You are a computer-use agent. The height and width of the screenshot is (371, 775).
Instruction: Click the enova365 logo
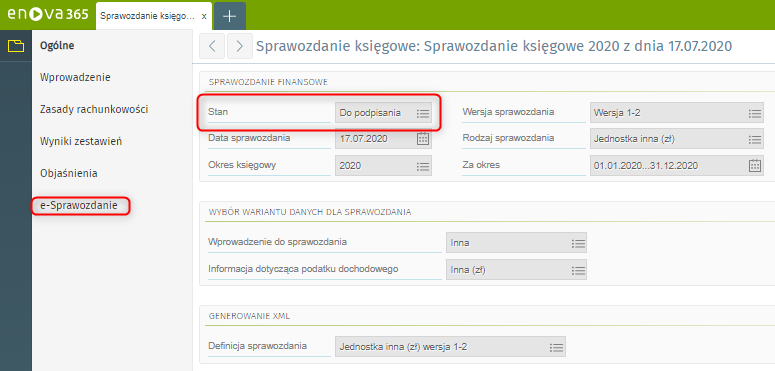pos(47,15)
